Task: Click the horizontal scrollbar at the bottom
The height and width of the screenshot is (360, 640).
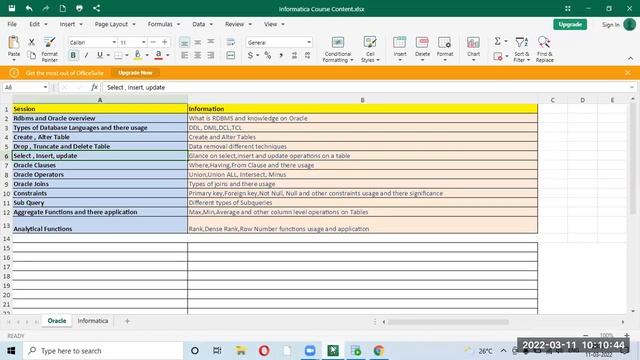Action: (x=448, y=322)
